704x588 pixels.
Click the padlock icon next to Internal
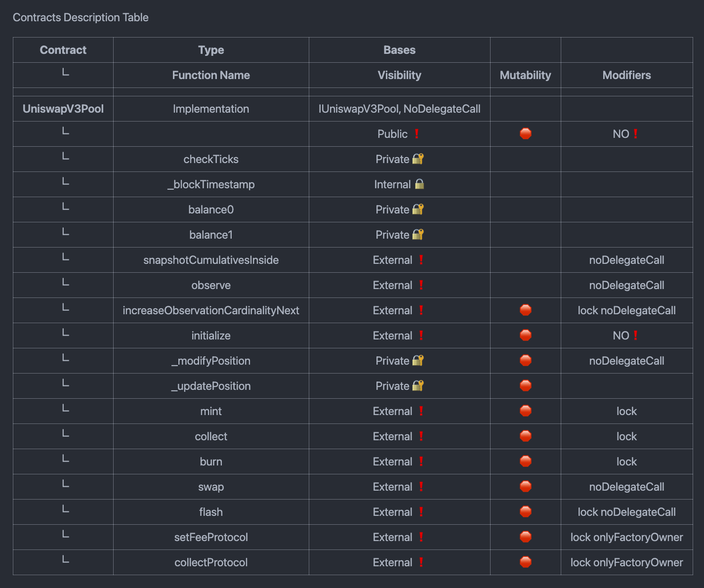pyautogui.click(x=419, y=184)
